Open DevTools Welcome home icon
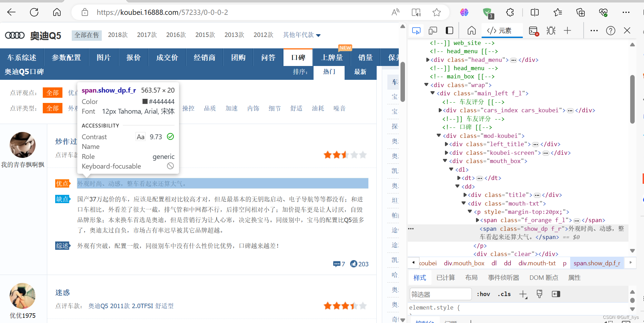 (x=472, y=31)
